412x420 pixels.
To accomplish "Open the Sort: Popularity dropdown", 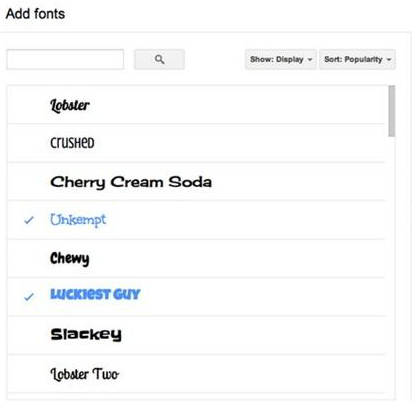I will click(357, 59).
